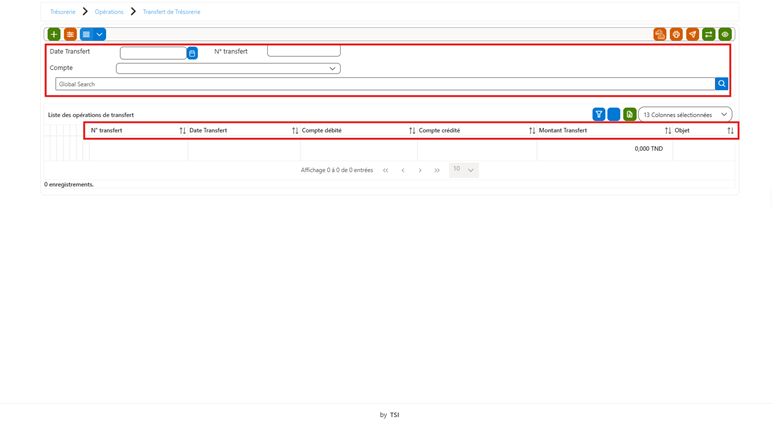Viewport: 772px width, 422px height.
Task: Click the blue magnifier search button
Action: click(721, 84)
